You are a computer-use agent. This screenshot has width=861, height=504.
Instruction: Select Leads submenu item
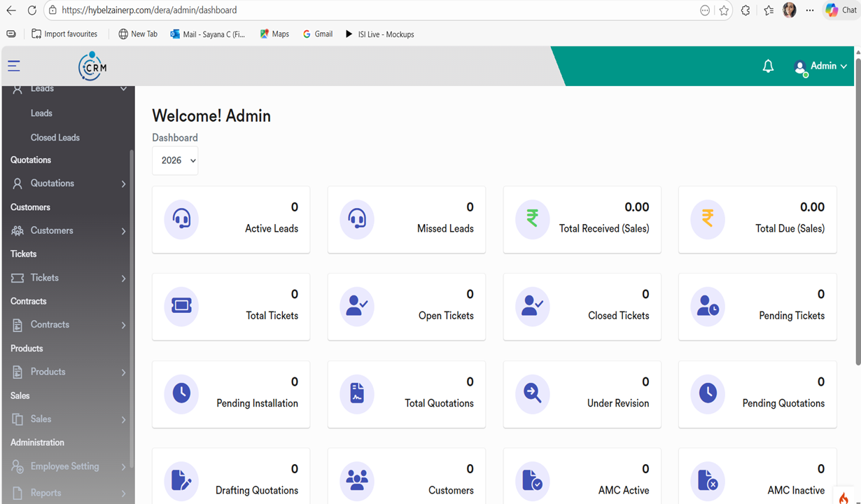[x=41, y=113]
